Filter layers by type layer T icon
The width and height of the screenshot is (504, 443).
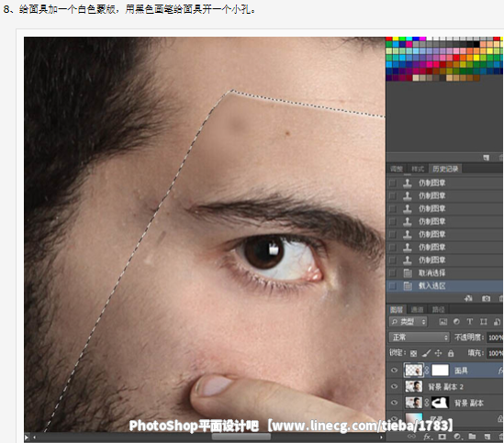click(470, 322)
